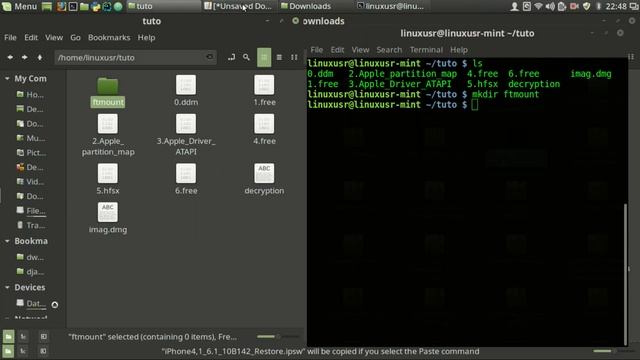Open Music in the sidebar
This screenshot has height=360, width=640.
30,138
